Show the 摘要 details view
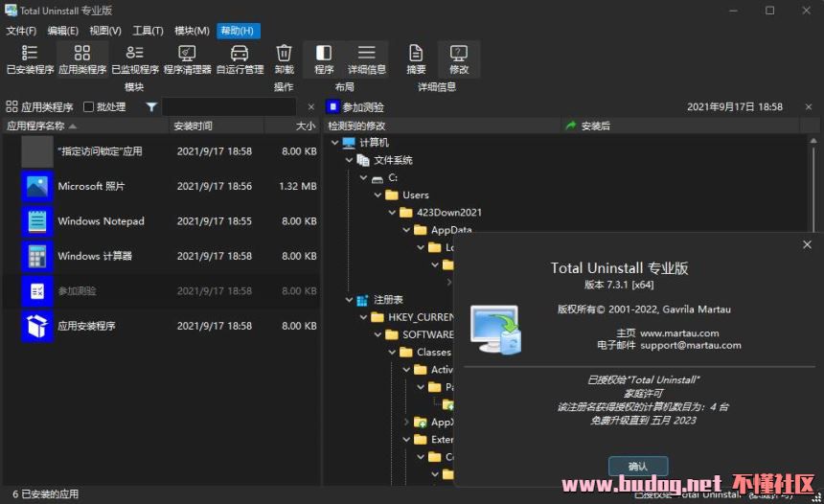The width and height of the screenshot is (824, 504). (416, 59)
